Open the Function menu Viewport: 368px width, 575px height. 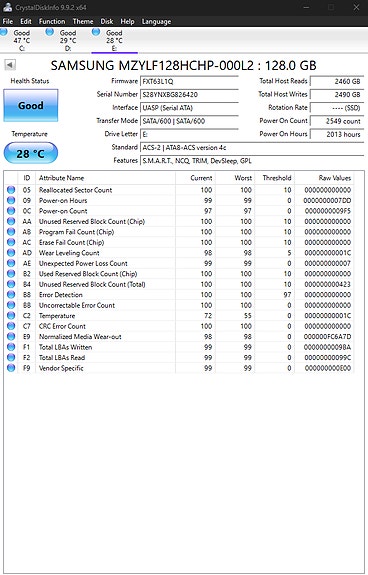click(x=52, y=21)
